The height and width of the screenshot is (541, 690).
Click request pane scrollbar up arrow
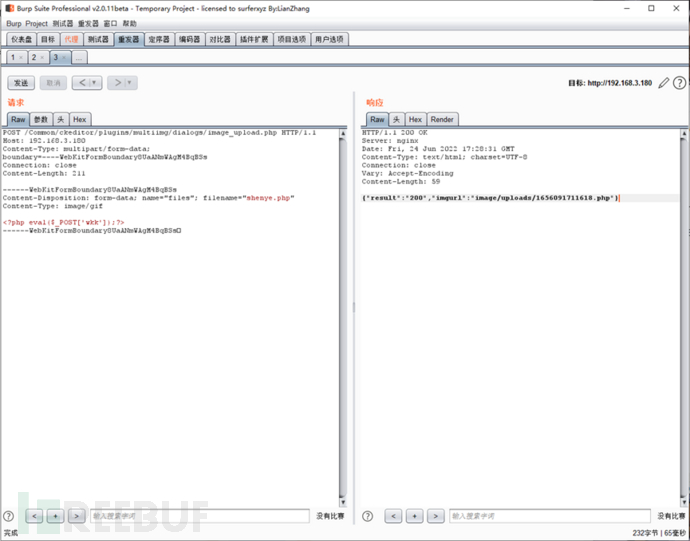343,133
